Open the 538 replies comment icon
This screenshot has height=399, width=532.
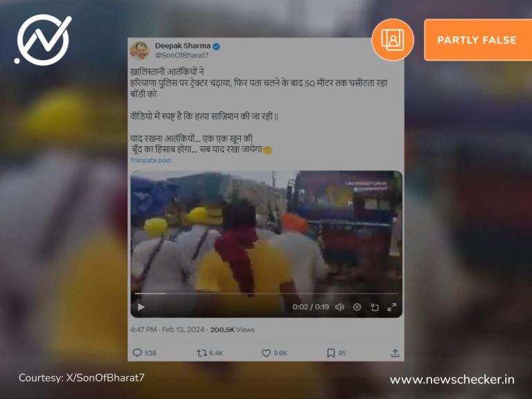[137, 353]
